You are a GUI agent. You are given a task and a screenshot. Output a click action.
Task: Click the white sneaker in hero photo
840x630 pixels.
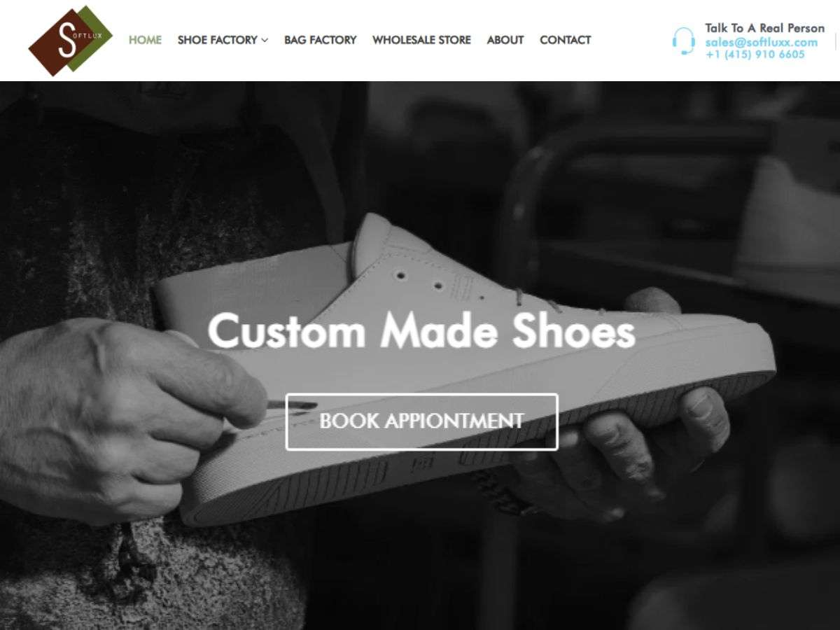(462, 364)
